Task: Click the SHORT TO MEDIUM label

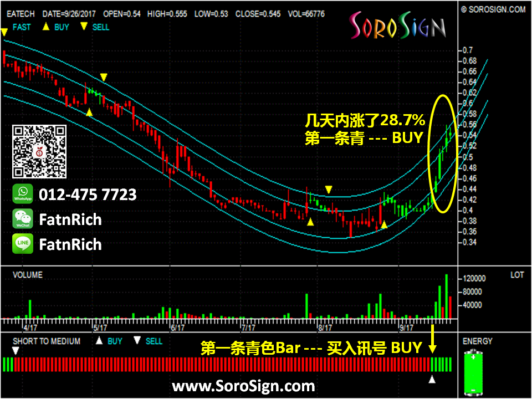Action: 47,341
